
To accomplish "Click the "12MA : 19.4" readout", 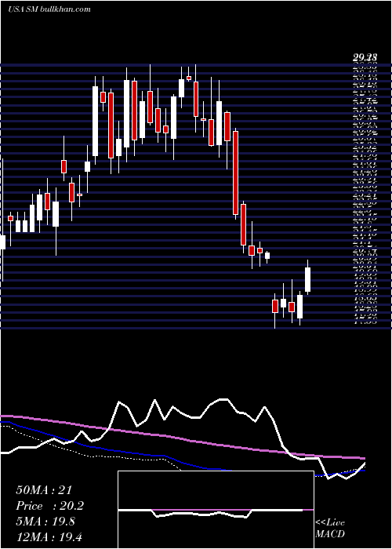I will 50,536.
